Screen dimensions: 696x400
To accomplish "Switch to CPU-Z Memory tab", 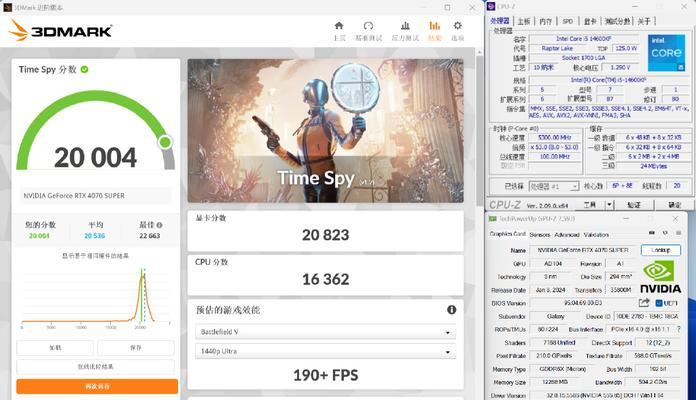I will [546, 21].
